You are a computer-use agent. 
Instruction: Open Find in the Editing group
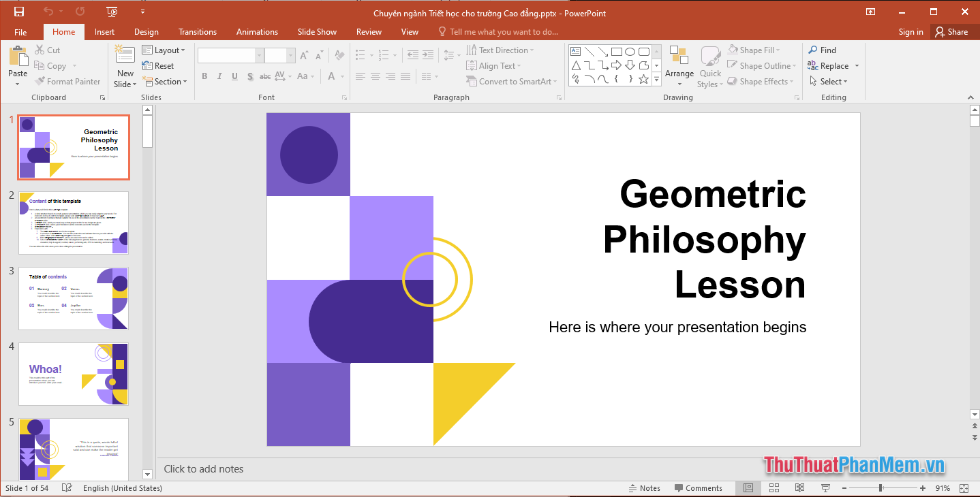pos(823,49)
